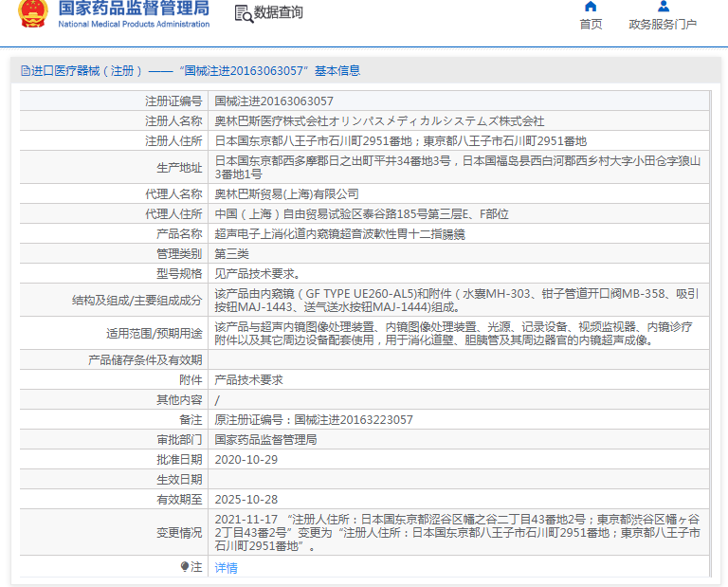Click the 有效期至 label
The width and height of the screenshot is (728, 587).
(x=179, y=500)
